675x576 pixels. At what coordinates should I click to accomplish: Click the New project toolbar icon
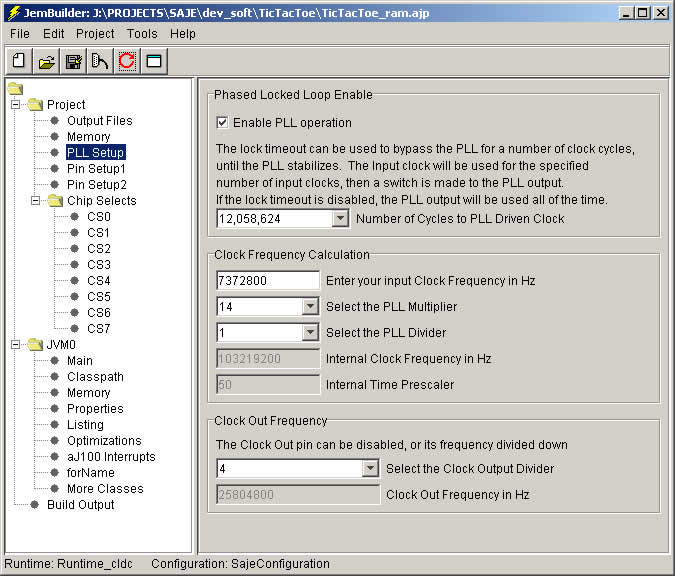click(x=18, y=62)
